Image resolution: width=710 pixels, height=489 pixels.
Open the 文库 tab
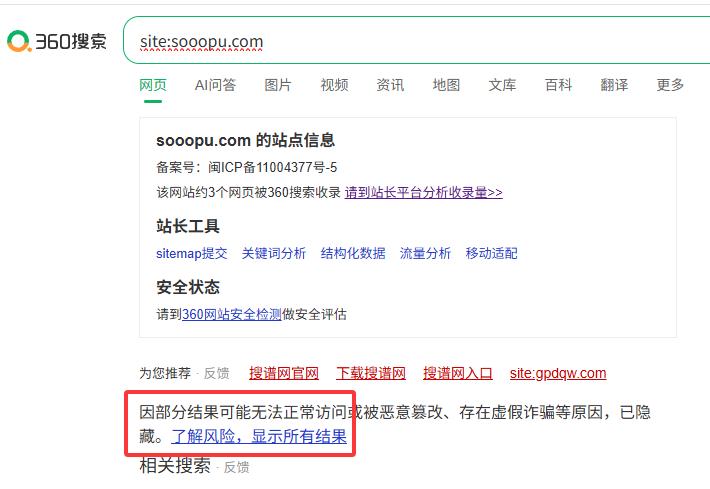coord(502,85)
